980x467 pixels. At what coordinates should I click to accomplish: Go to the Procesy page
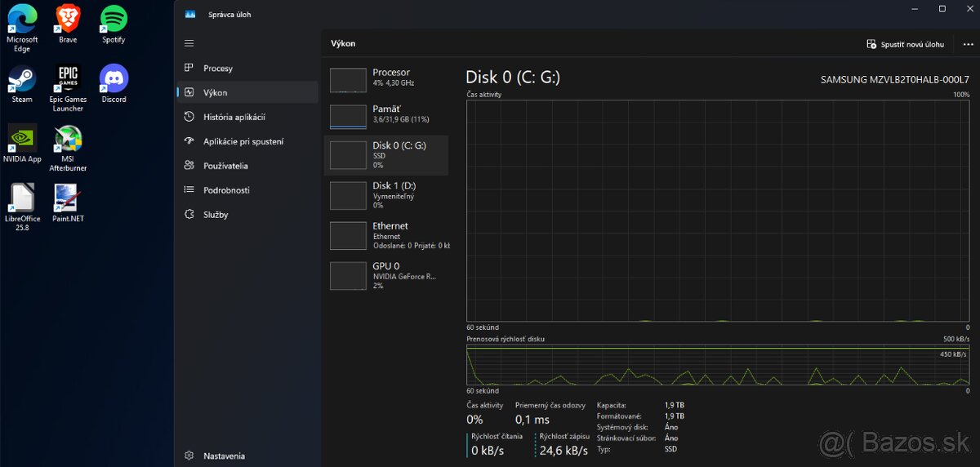pos(248,68)
